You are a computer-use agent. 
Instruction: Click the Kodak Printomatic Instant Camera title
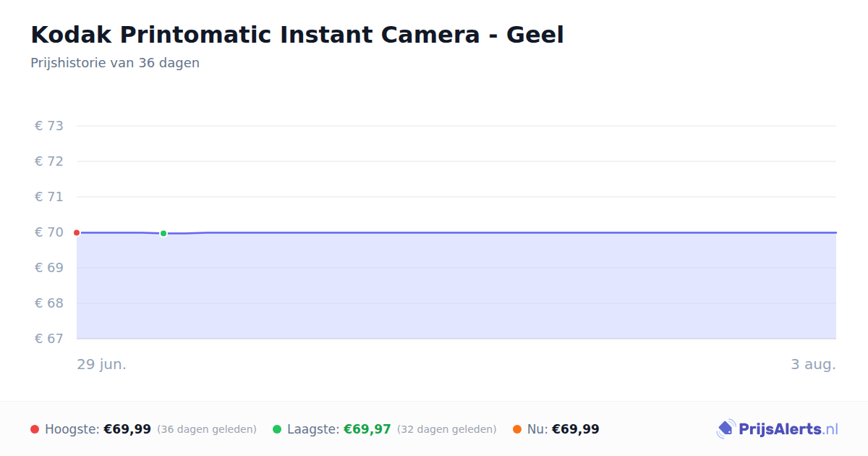[x=297, y=35]
